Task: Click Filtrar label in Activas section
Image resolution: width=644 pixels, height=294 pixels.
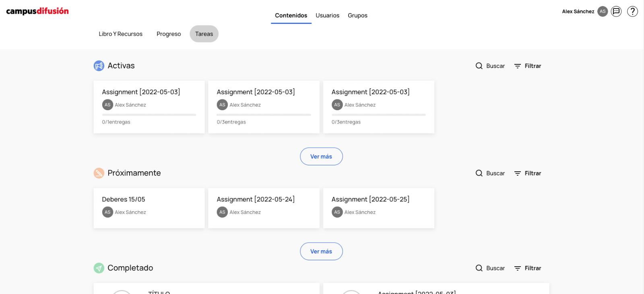Action: click(533, 66)
